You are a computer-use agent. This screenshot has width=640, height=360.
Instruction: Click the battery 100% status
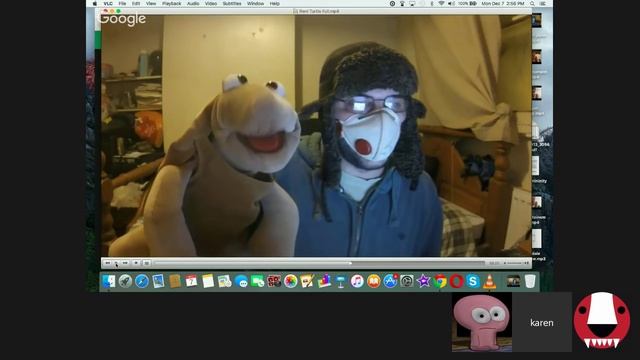467,3
